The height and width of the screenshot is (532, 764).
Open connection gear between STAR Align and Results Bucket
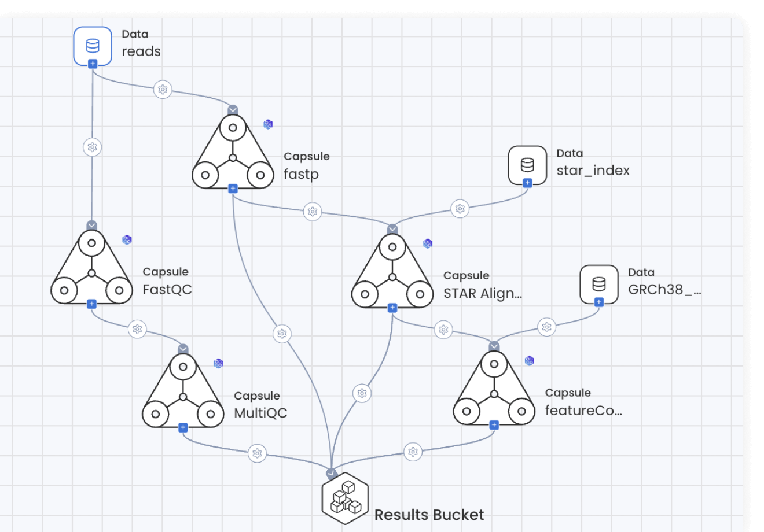362,393
